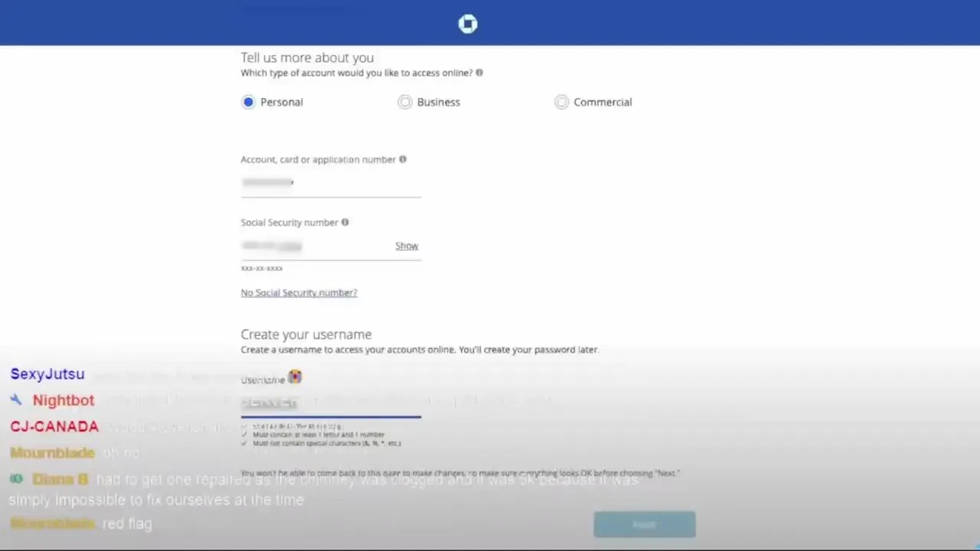Click the Create your username heading

pyautogui.click(x=306, y=334)
